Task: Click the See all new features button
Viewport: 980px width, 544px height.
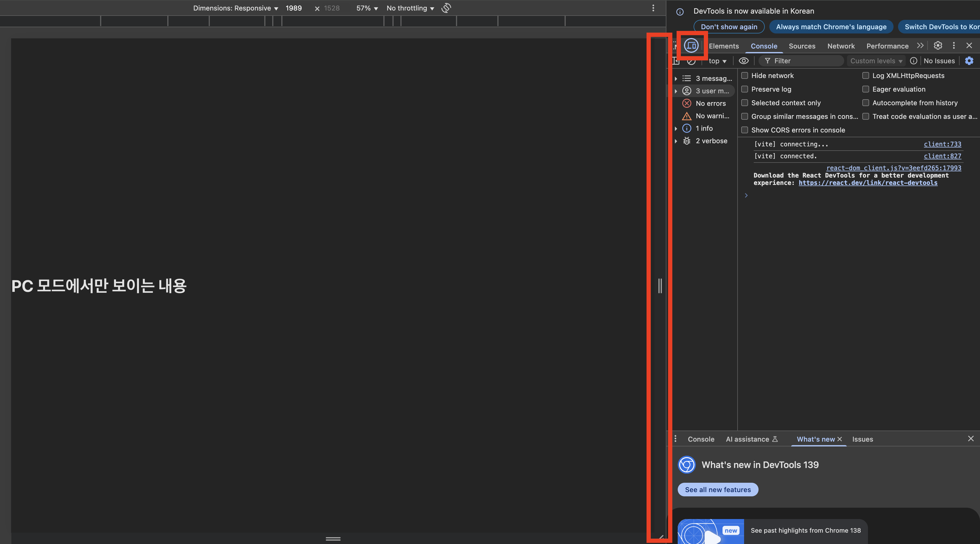Action: click(718, 490)
